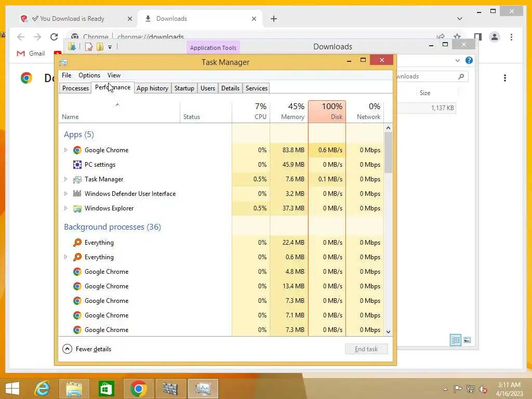
Task: Click the scrollbar down arrow
Action: pos(389,332)
